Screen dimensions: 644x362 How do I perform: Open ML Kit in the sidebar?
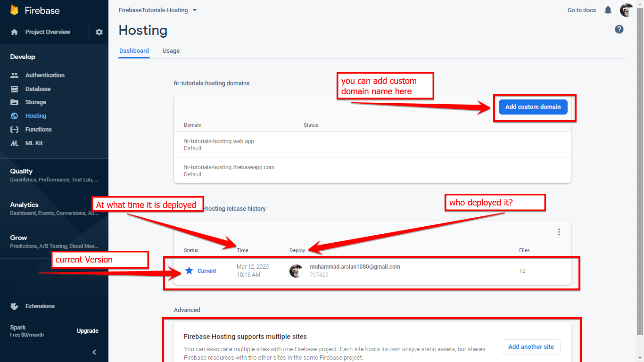(34, 143)
